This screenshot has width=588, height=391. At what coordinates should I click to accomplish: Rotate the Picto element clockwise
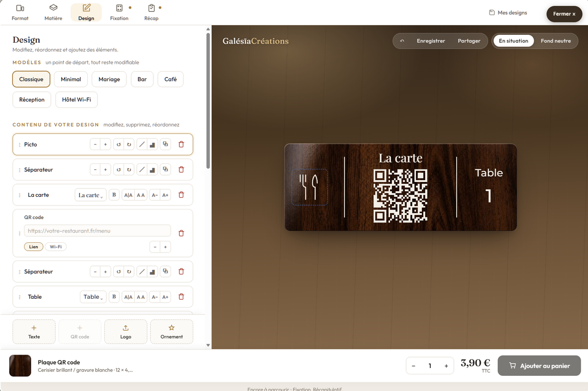[x=129, y=144]
